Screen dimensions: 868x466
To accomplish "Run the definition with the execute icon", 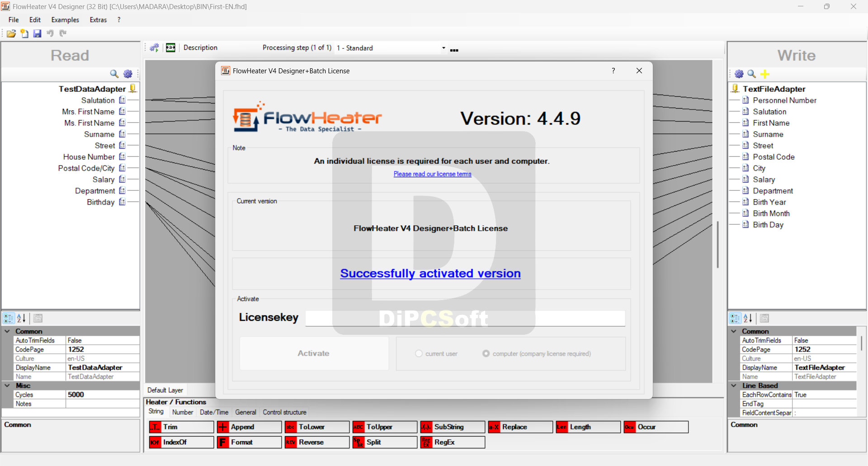I will point(155,48).
